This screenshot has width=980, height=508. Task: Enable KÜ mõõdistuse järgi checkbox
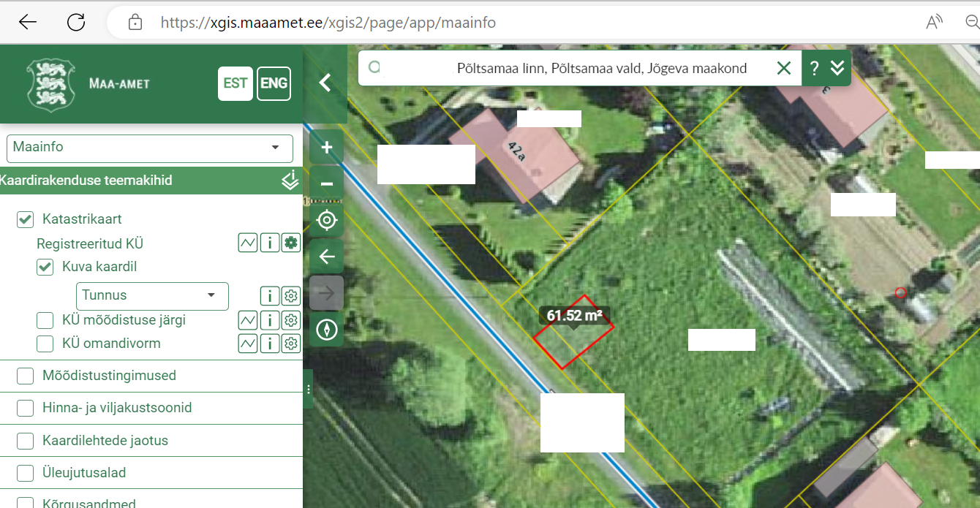45,320
